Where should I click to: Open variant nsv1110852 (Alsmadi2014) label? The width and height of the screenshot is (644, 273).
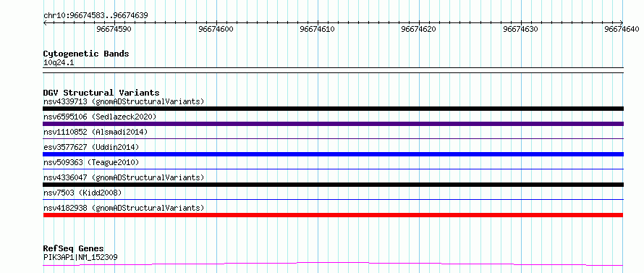pyautogui.click(x=96, y=132)
